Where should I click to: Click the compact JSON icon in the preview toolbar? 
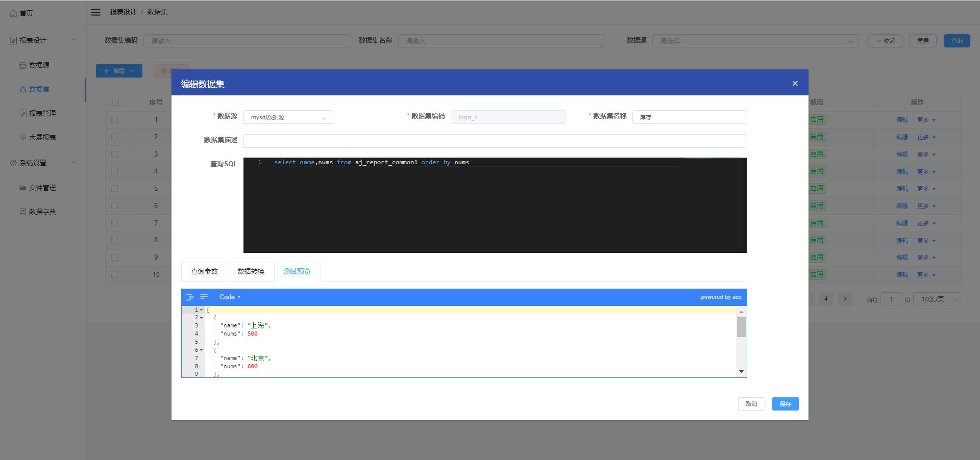(x=204, y=297)
